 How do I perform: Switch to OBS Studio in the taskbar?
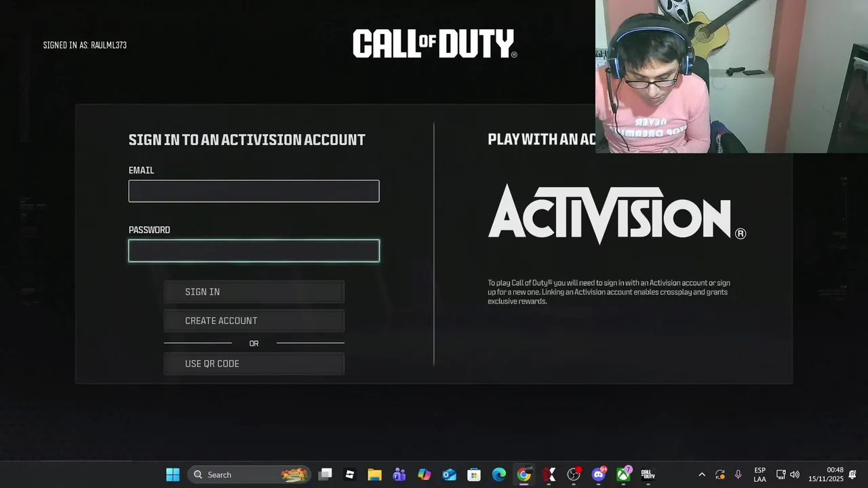pos(574,474)
